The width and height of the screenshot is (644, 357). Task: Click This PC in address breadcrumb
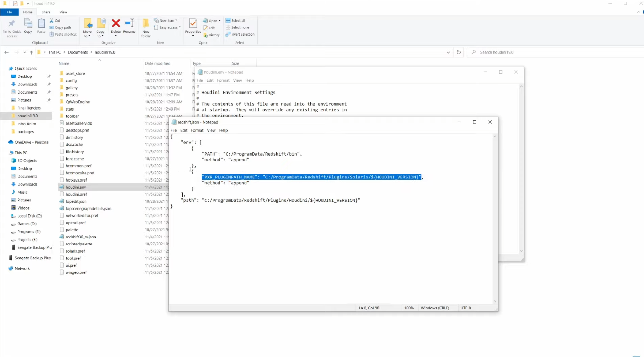coord(54,52)
